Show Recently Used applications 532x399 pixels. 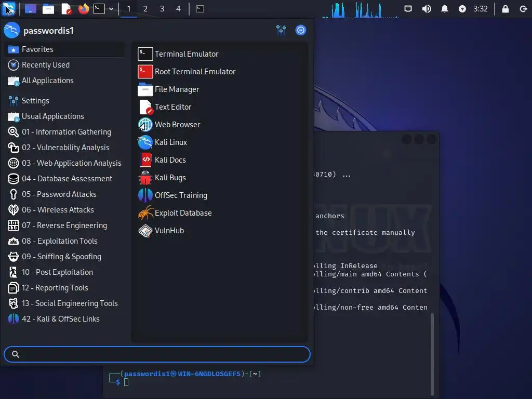[x=65, y=65]
